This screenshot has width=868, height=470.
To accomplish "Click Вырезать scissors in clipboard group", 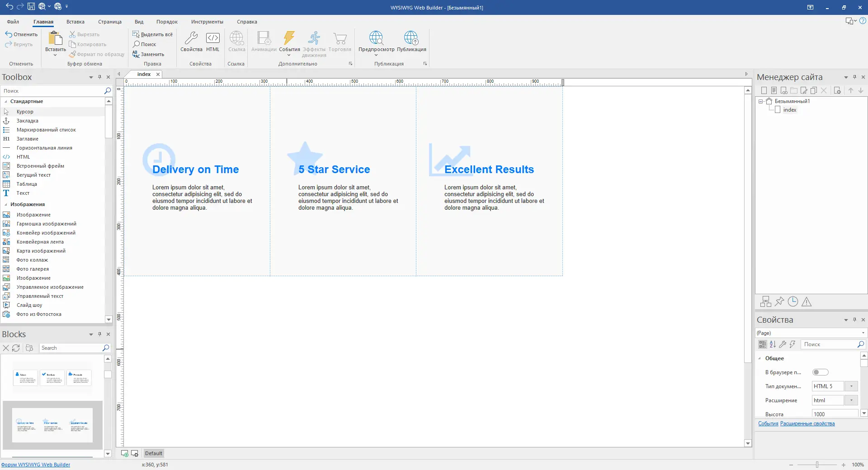I will [85, 34].
